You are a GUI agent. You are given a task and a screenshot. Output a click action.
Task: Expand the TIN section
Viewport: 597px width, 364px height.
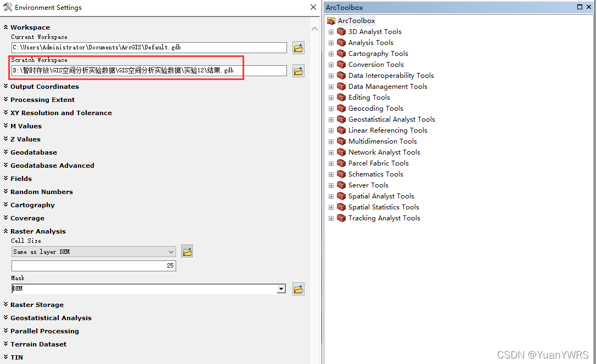pos(5,357)
